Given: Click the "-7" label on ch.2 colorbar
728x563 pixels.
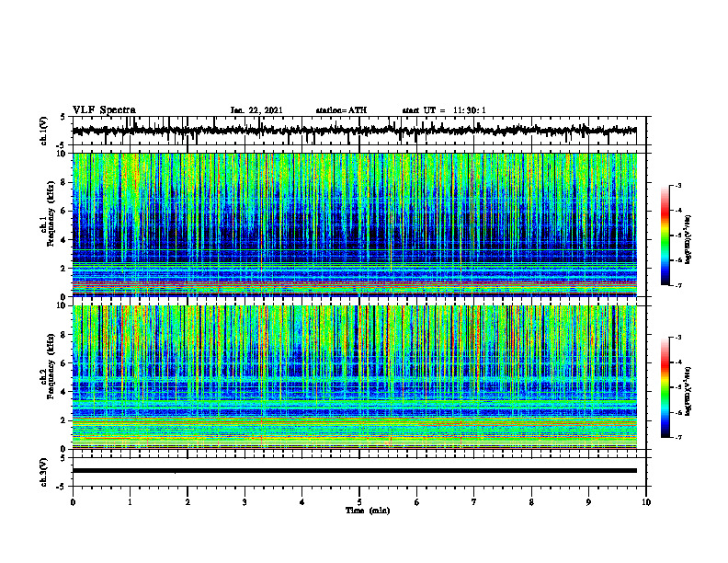Looking at the screenshot, I should (677, 438).
